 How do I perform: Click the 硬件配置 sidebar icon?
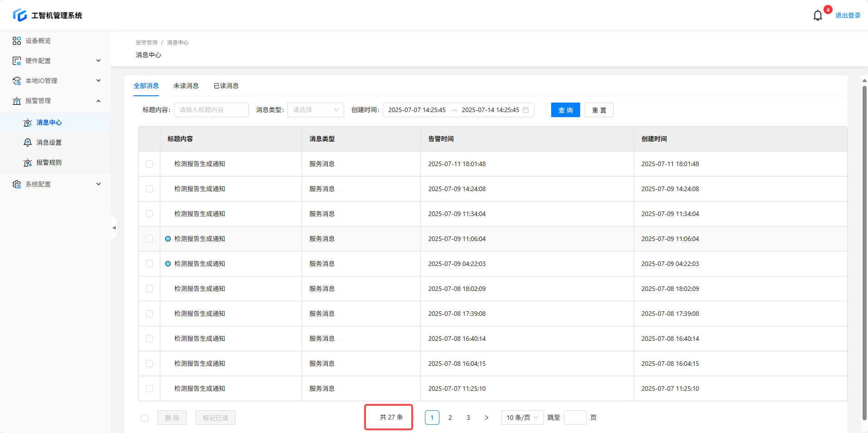pyautogui.click(x=17, y=61)
